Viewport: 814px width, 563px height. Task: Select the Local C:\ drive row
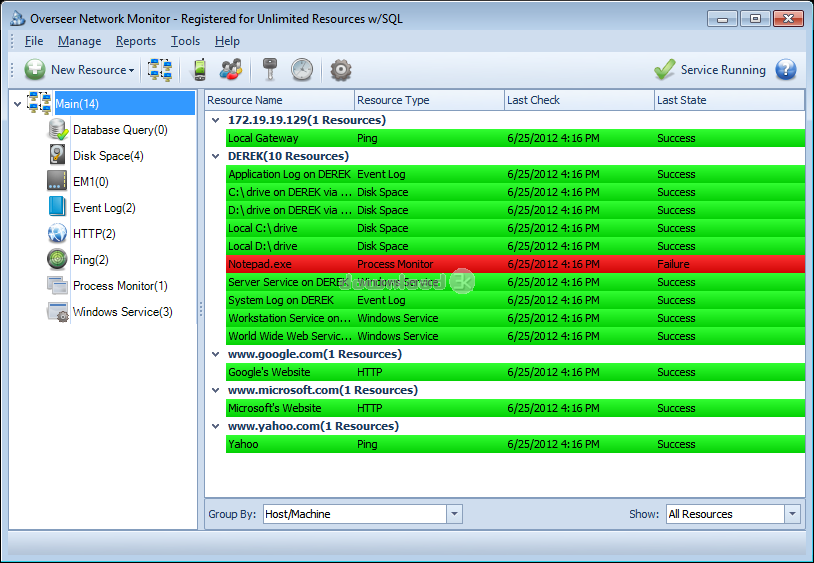[515, 228]
